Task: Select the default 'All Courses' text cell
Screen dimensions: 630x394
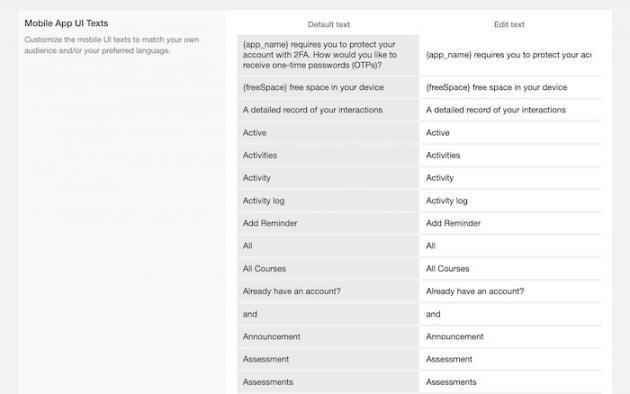Action: (x=328, y=269)
